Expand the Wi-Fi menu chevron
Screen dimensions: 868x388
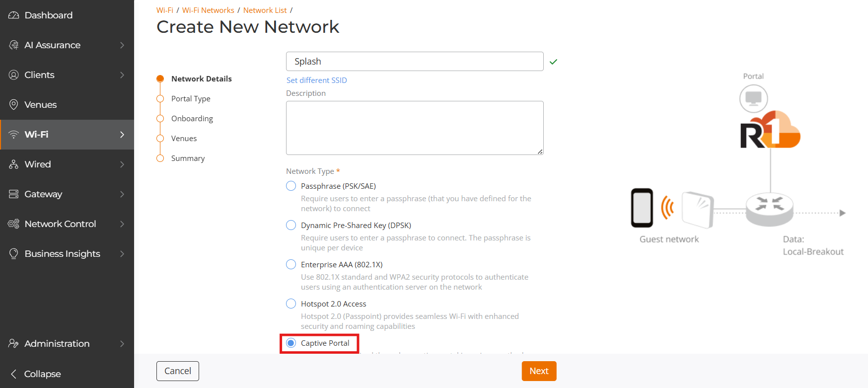point(122,135)
